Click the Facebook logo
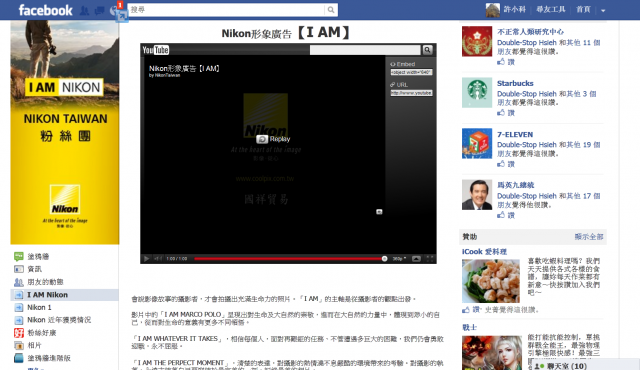Screen dimensions: 640x370 pyautogui.click(x=45, y=10)
